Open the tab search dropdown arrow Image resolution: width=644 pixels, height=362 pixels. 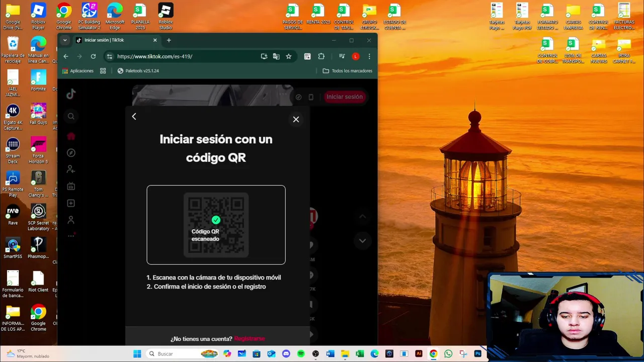tap(65, 40)
